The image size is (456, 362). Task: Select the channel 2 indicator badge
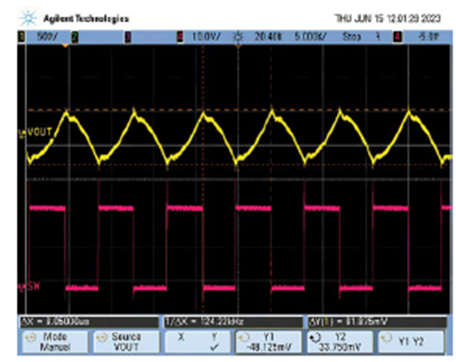(x=74, y=37)
